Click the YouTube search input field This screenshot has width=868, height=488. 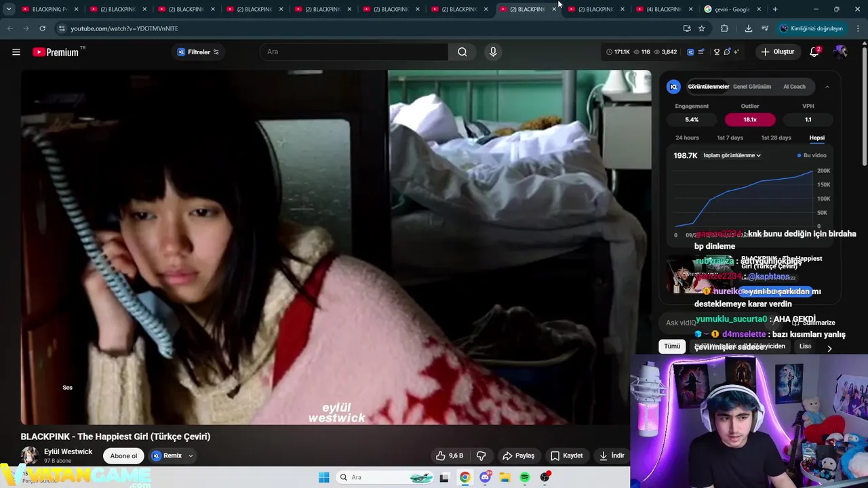tap(354, 52)
